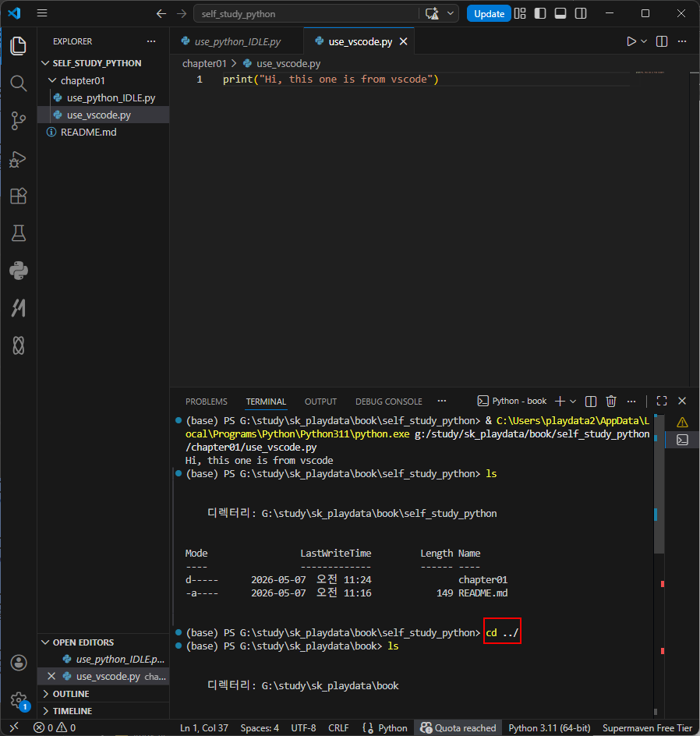The width and height of the screenshot is (700, 736).
Task: Click Quota reached in status bar
Action: (x=458, y=727)
